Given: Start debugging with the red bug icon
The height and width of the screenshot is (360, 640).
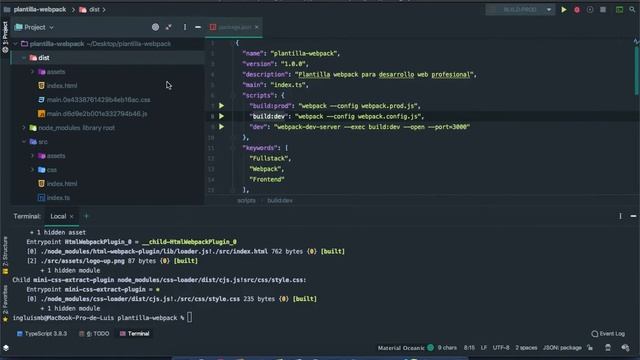Looking at the screenshot, I should (577, 9).
